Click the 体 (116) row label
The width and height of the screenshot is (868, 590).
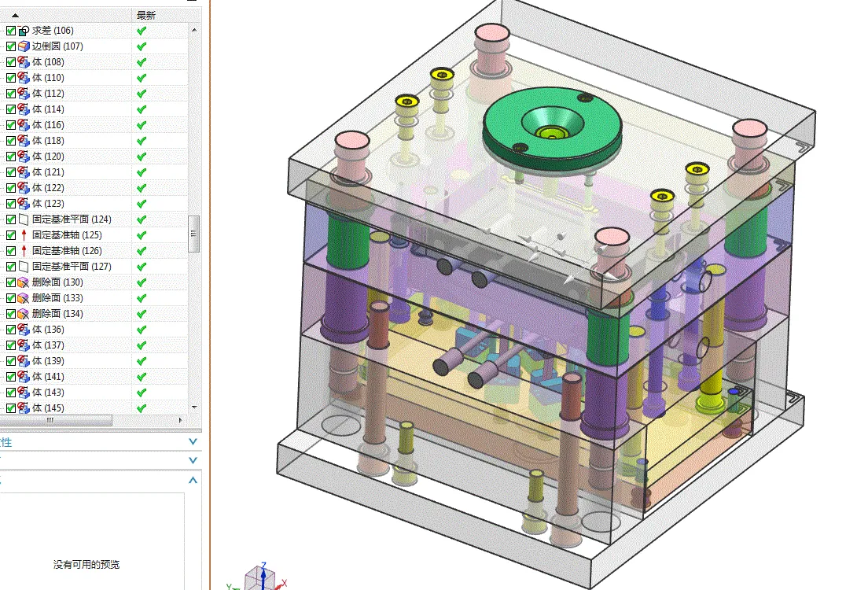click(x=48, y=124)
